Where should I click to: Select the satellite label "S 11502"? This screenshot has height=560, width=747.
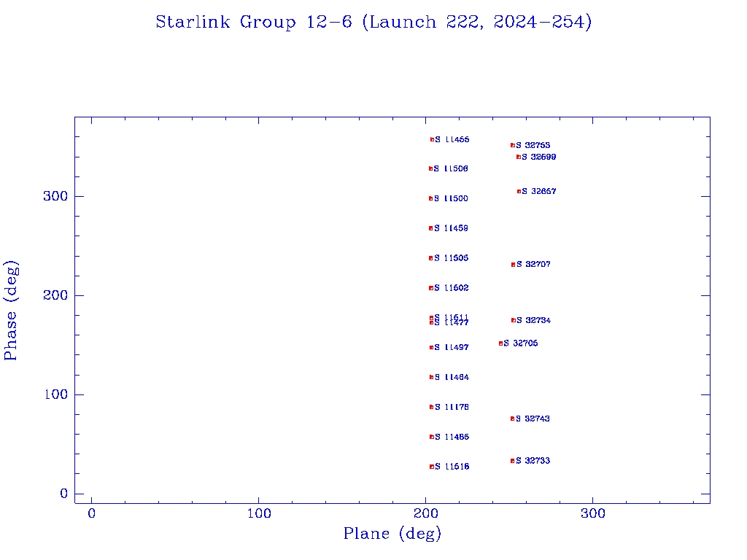tap(452, 288)
